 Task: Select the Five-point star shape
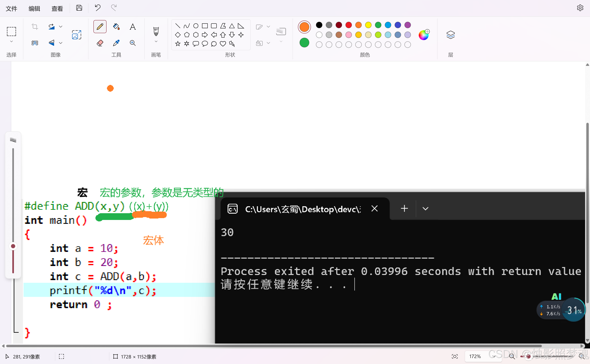tap(178, 44)
